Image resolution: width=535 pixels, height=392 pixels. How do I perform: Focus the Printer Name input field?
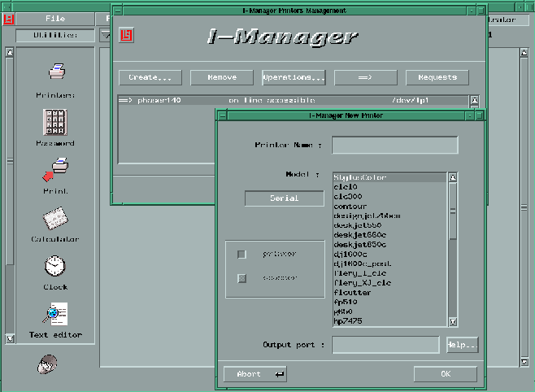[394, 145]
